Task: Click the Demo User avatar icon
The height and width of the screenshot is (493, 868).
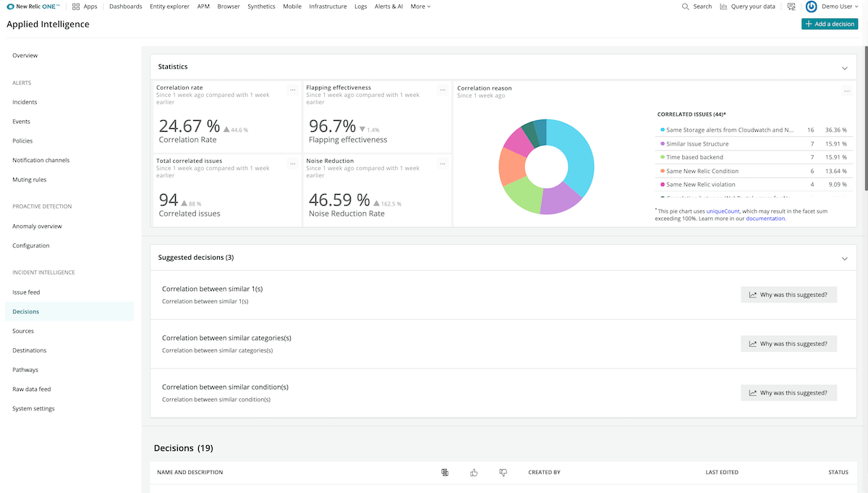Action: coord(812,7)
